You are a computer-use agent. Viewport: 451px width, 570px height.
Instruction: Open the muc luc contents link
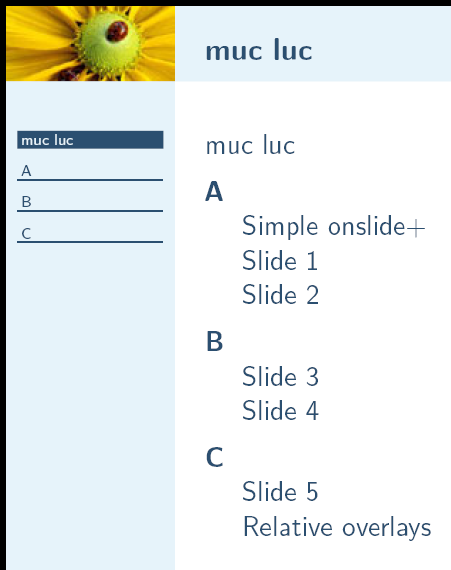point(250,145)
